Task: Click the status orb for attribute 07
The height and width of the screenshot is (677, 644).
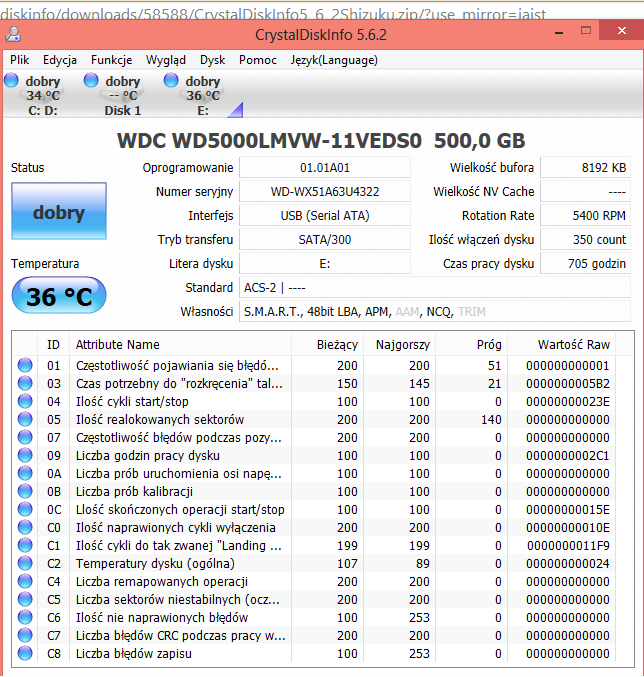Action: click(25, 437)
